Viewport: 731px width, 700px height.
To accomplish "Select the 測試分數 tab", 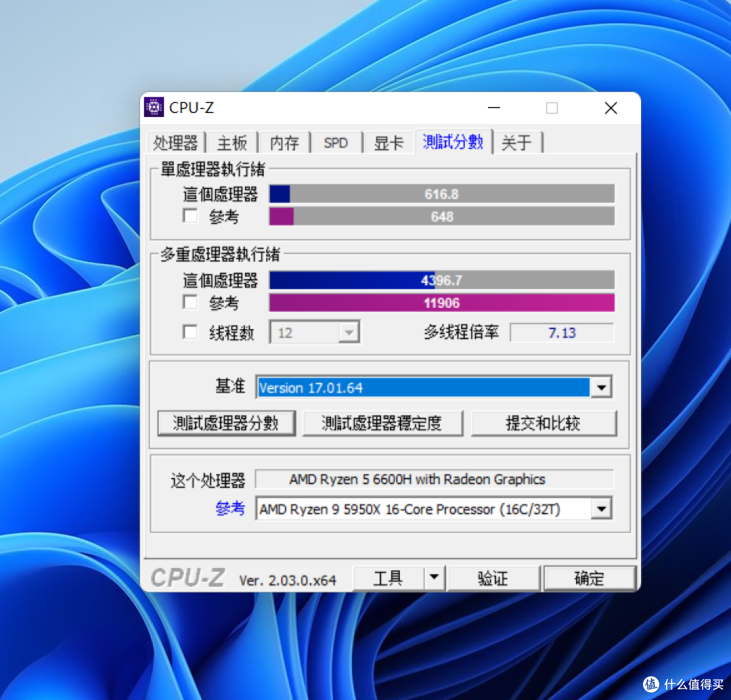I will point(453,141).
